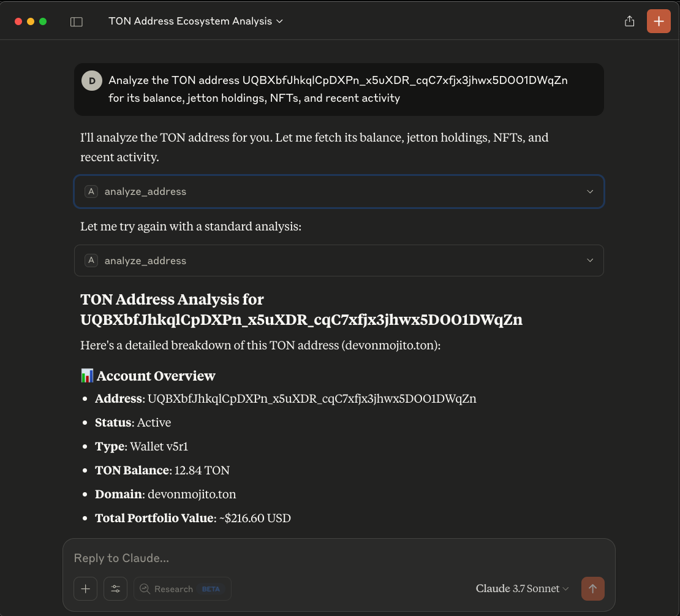The width and height of the screenshot is (680, 616).
Task: Expand the first analyze_address tool call
Action: (x=339, y=191)
